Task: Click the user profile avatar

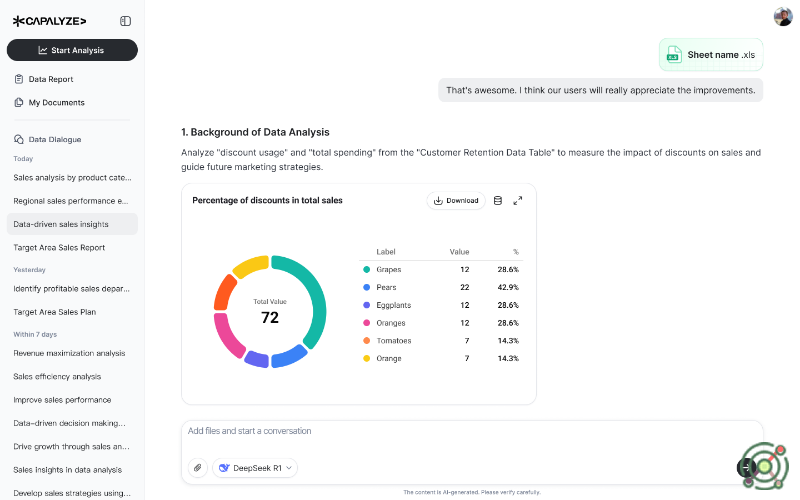Action: pos(782,16)
